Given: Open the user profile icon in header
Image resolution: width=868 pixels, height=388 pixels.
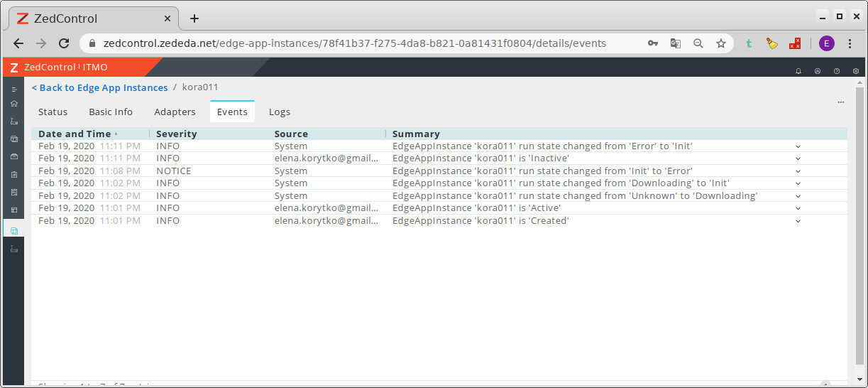Looking at the screenshot, I should (818, 71).
